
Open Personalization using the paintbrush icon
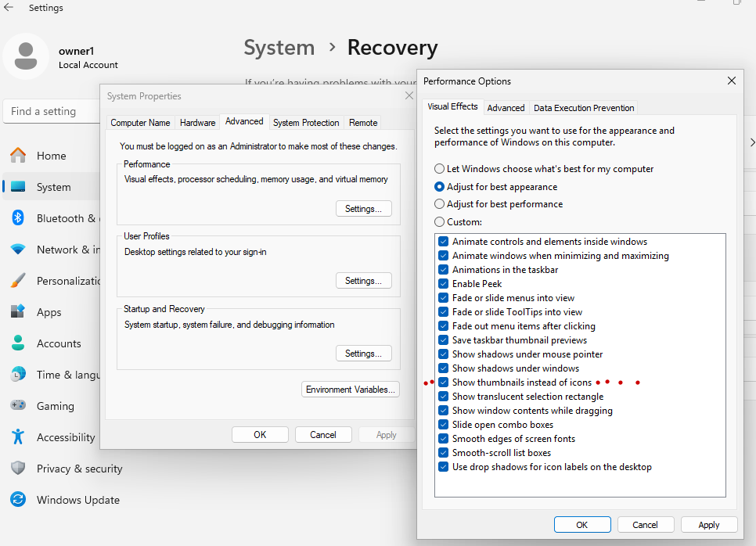tap(18, 281)
